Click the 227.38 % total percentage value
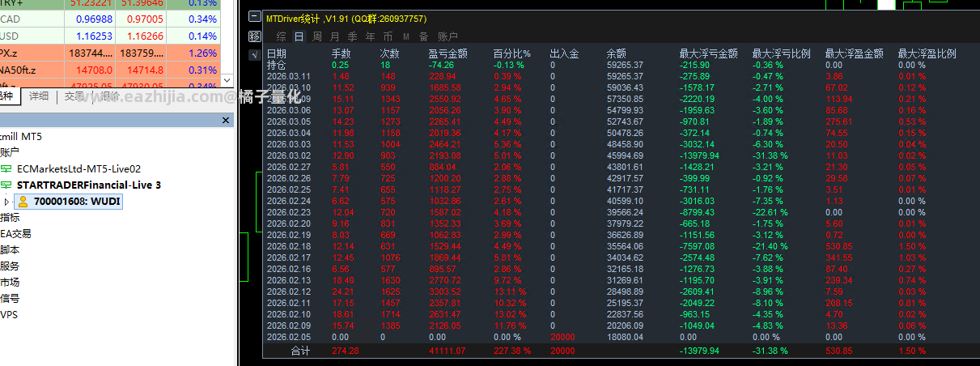The image size is (980, 366). (512, 351)
